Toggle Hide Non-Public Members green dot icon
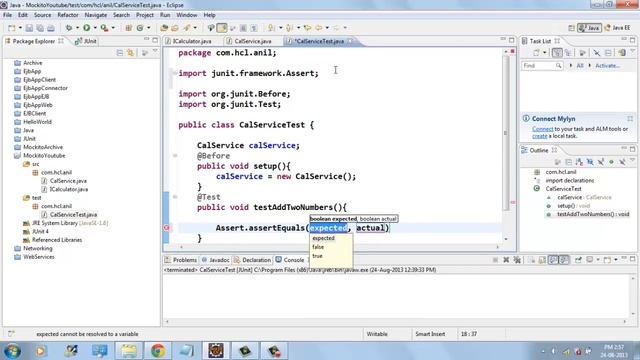 tap(611, 162)
